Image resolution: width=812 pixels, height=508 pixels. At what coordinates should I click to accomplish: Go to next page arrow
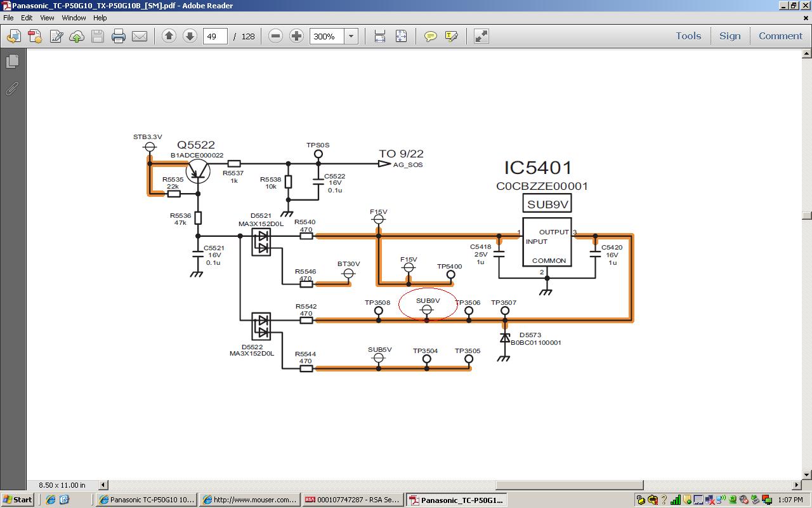(x=190, y=36)
